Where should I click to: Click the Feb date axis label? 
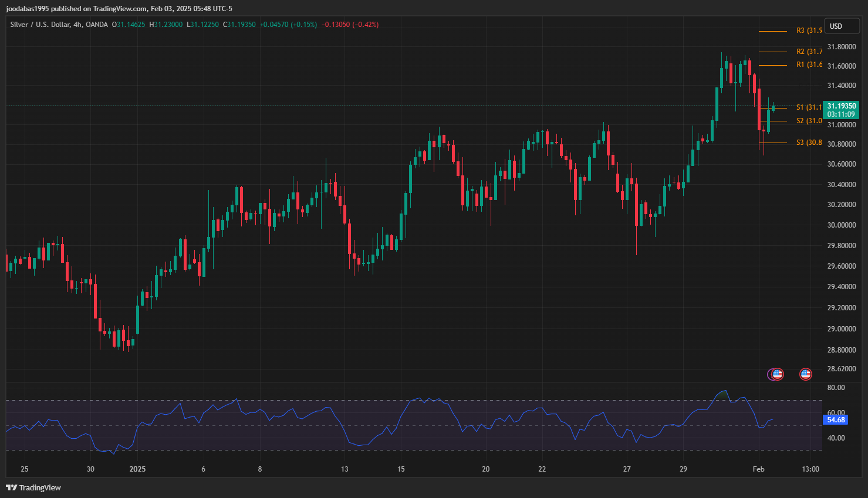(x=758, y=469)
